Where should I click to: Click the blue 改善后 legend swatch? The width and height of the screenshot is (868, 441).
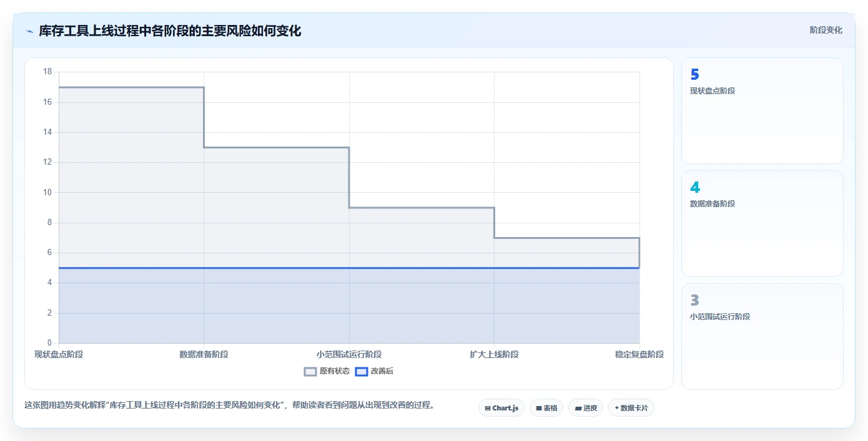tap(362, 371)
